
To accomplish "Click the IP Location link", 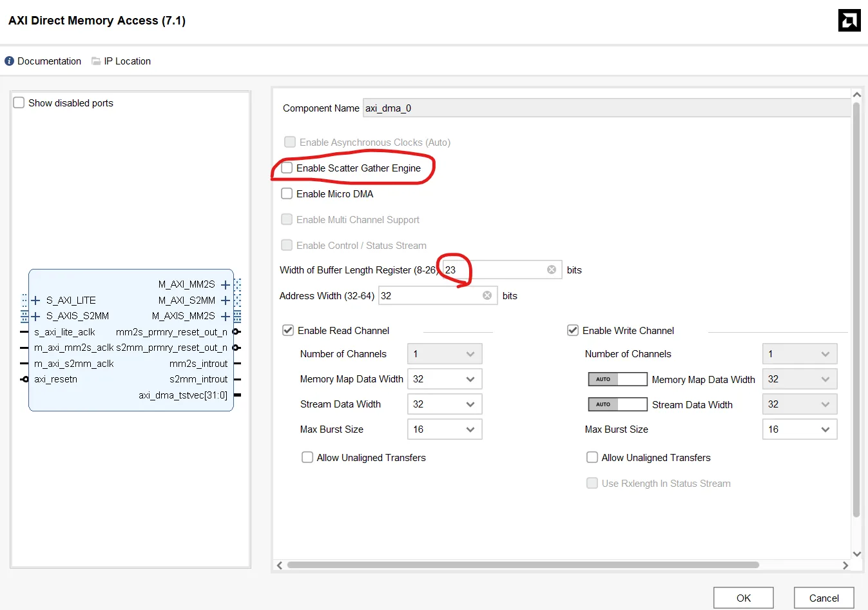I will pos(128,61).
